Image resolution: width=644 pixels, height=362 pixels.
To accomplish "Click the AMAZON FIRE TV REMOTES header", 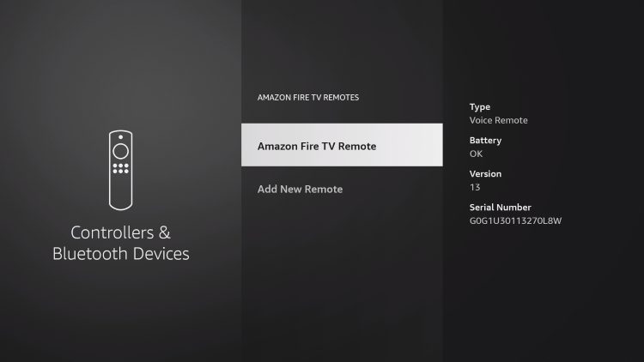I will (308, 97).
